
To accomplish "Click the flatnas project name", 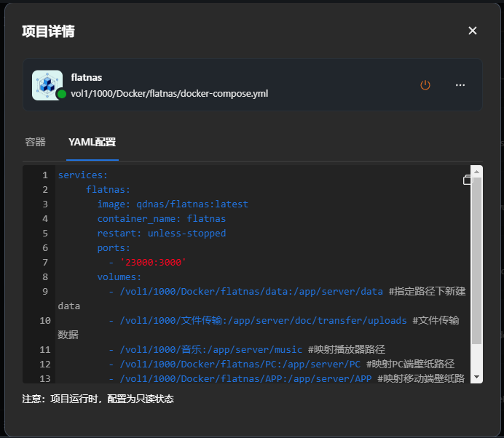I will click(x=87, y=76).
